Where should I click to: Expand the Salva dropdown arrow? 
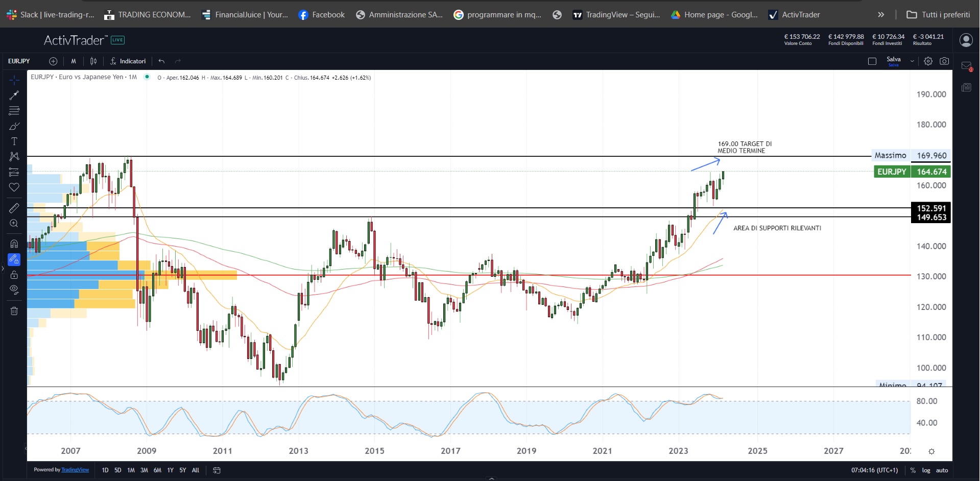click(912, 61)
